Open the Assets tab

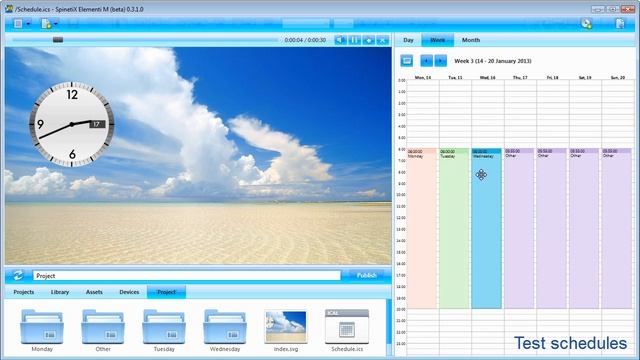[94, 292]
